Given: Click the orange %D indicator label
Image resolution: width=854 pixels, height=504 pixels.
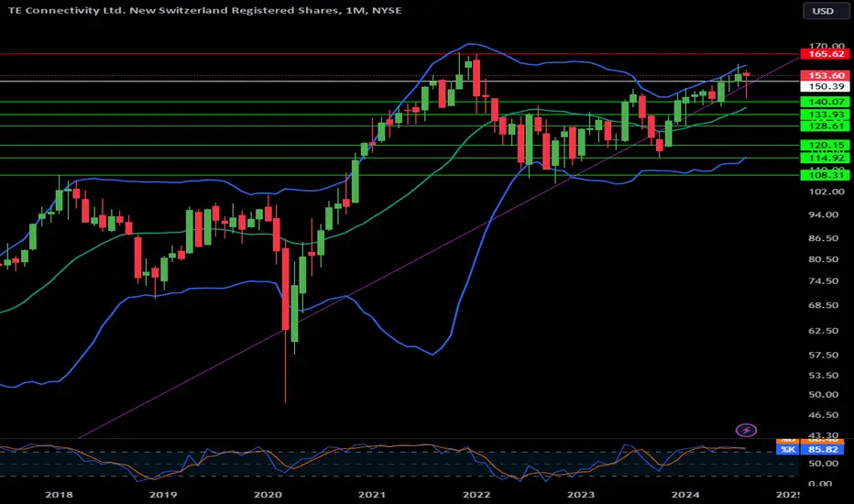Looking at the screenshot, I should pos(787,440).
